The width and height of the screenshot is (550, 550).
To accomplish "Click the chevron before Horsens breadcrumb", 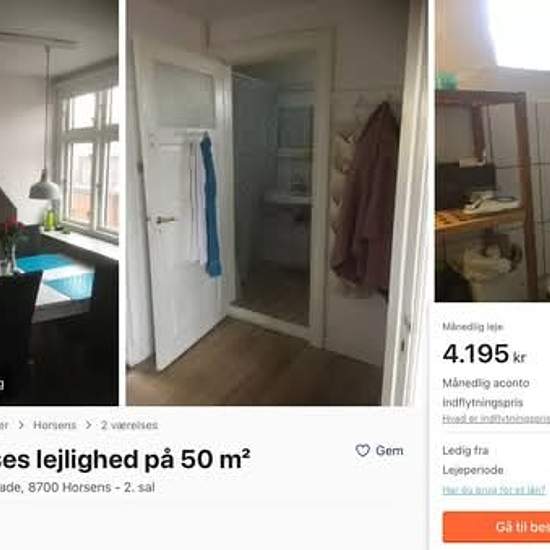I will [x=21, y=425].
